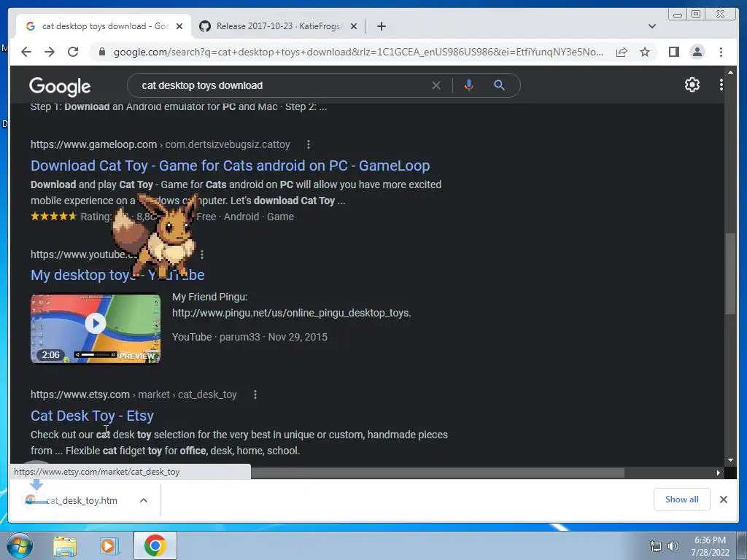
Task: Click the vertical scrollbar up arrow
Action: [730, 72]
